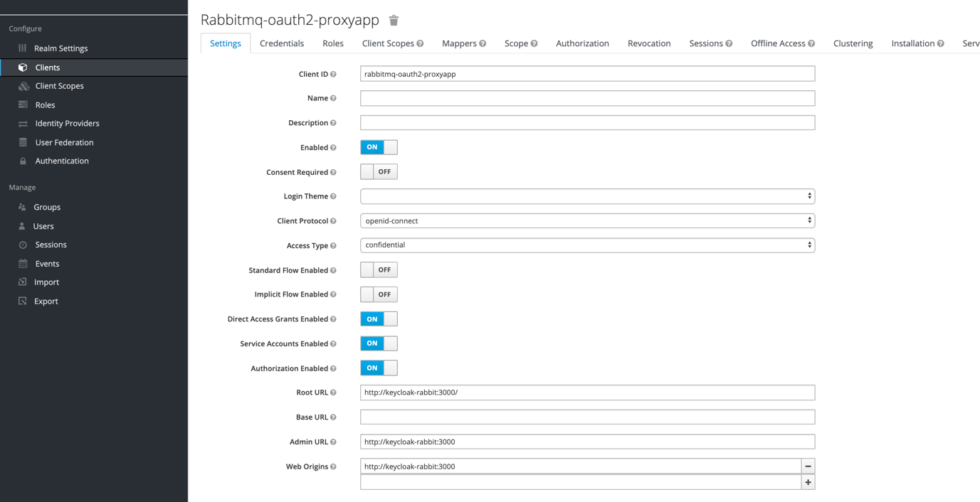This screenshot has height=502, width=980.
Task: Enable the Standard Flow switch
Action: point(379,269)
